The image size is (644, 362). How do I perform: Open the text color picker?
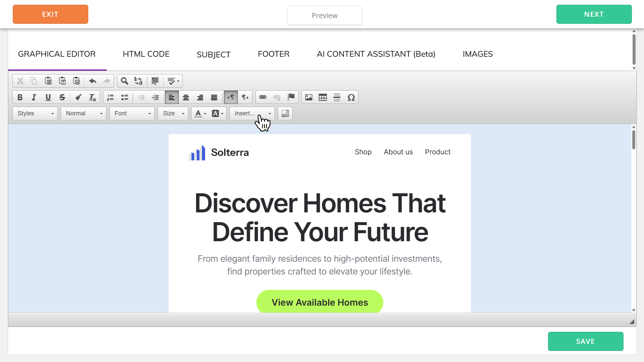click(200, 113)
